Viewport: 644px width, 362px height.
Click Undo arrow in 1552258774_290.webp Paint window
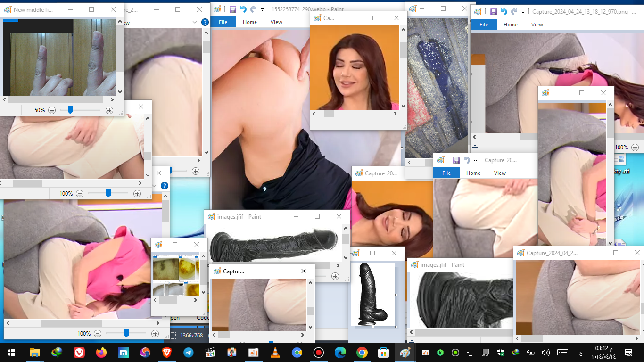243,9
